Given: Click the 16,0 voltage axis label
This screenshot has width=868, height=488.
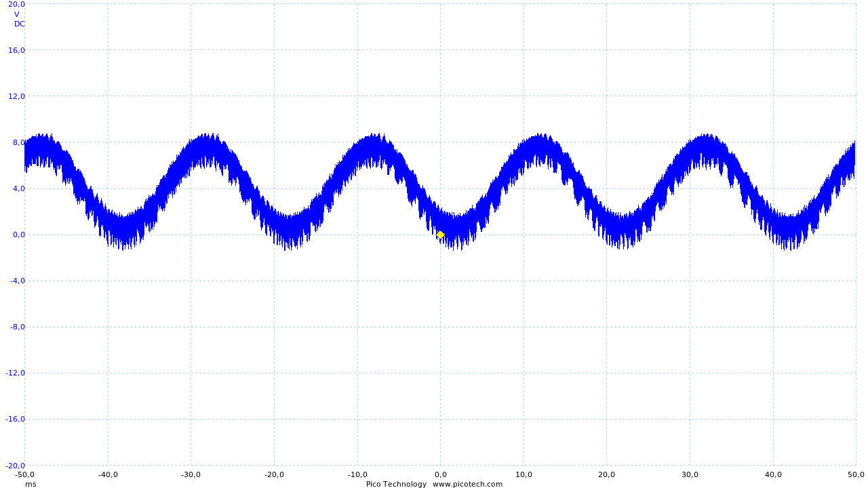Looking at the screenshot, I should (16, 50).
